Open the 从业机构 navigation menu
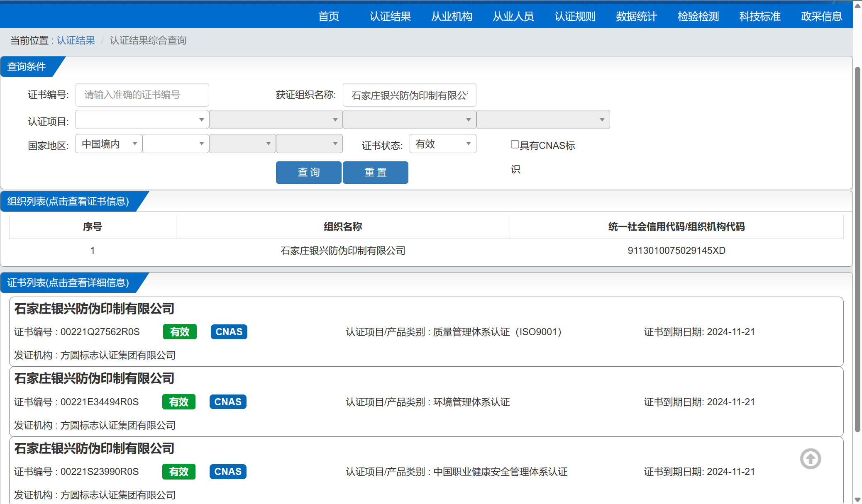The height and width of the screenshot is (504, 862). pos(452,17)
